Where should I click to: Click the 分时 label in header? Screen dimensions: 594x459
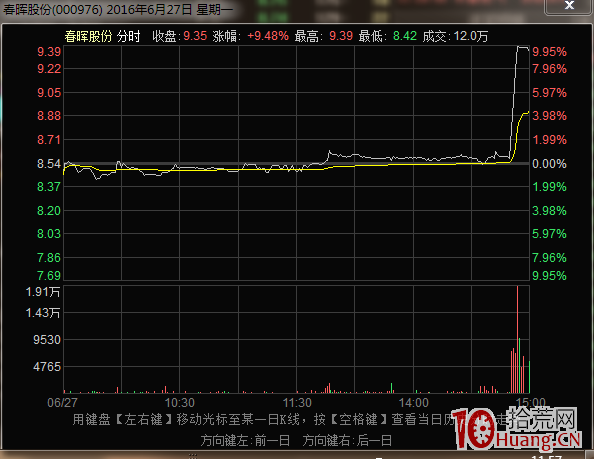pyautogui.click(x=128, y=36)
